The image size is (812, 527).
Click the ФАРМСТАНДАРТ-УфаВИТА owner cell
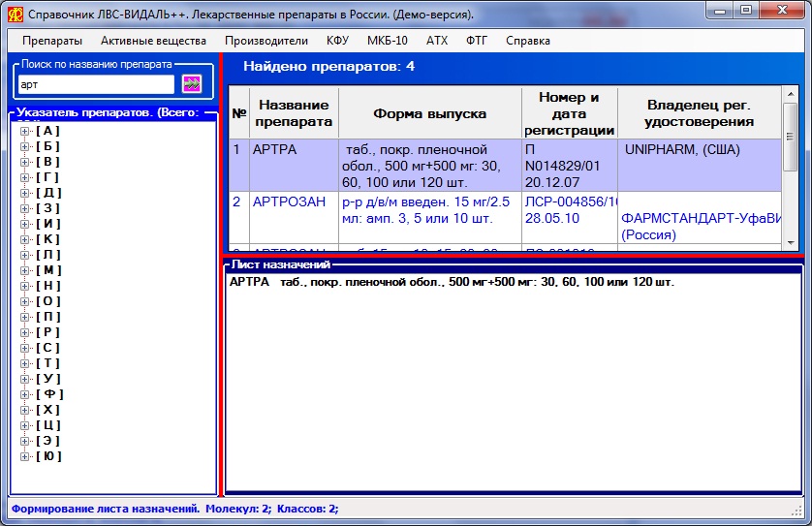(x=699, y=217)
